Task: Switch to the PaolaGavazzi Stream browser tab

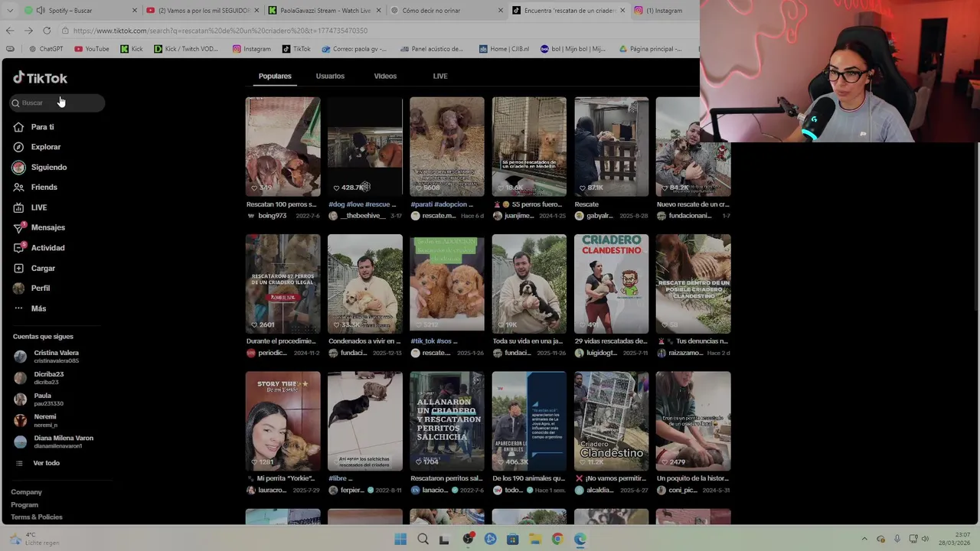Action: 325,11
